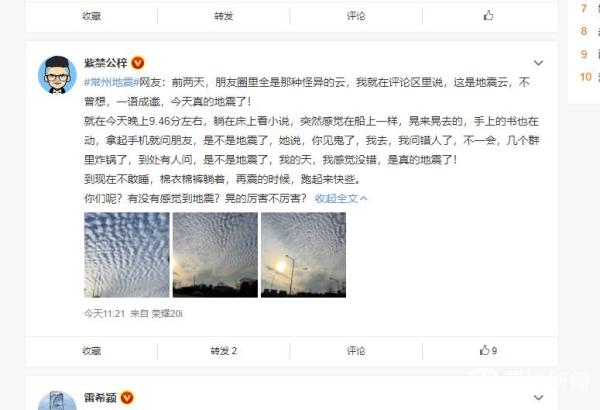Viewport: 600px width, 410px height.
Task: Click thumbs-up icon on the top post
Action: click(488, 16)
